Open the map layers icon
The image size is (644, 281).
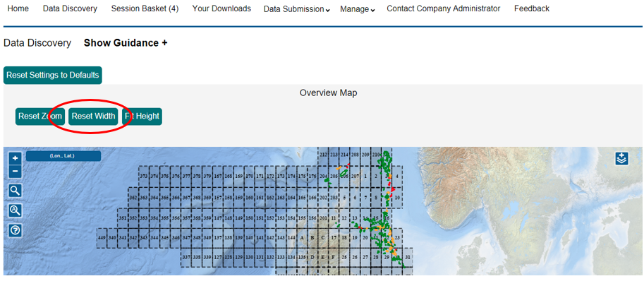622,158
